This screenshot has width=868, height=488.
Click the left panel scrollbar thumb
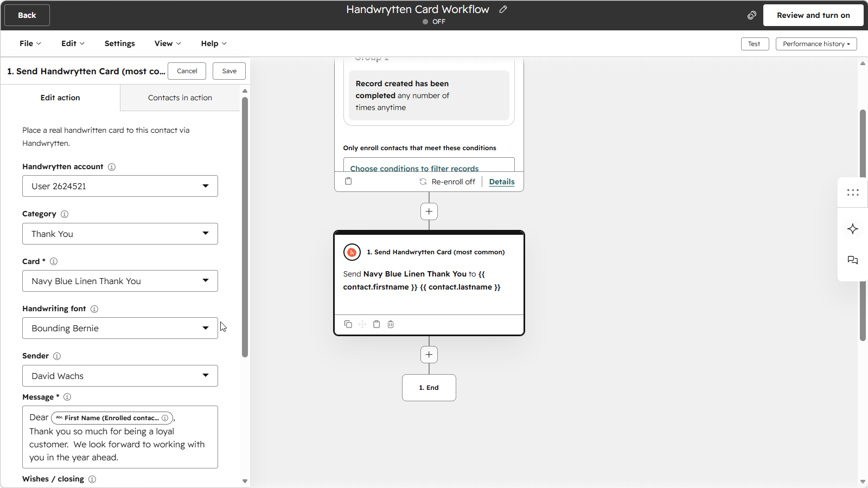pyautogui.click(x=245, y=228)
